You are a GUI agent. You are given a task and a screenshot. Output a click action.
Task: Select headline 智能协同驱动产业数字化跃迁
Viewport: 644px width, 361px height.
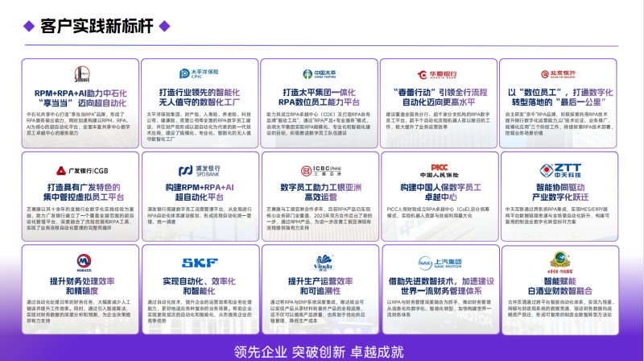click(560, 192)
